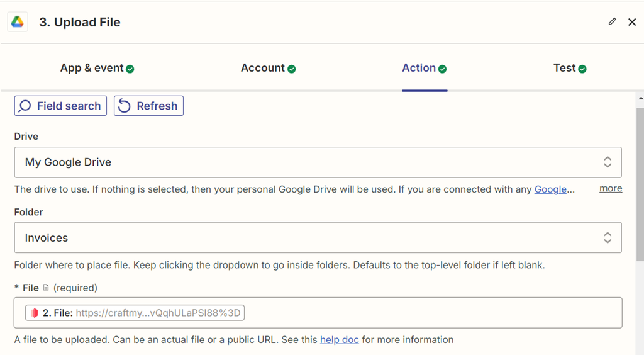Click the Folder field label
This screenshot has width=644, height=355.
click(x=29, y=212)
